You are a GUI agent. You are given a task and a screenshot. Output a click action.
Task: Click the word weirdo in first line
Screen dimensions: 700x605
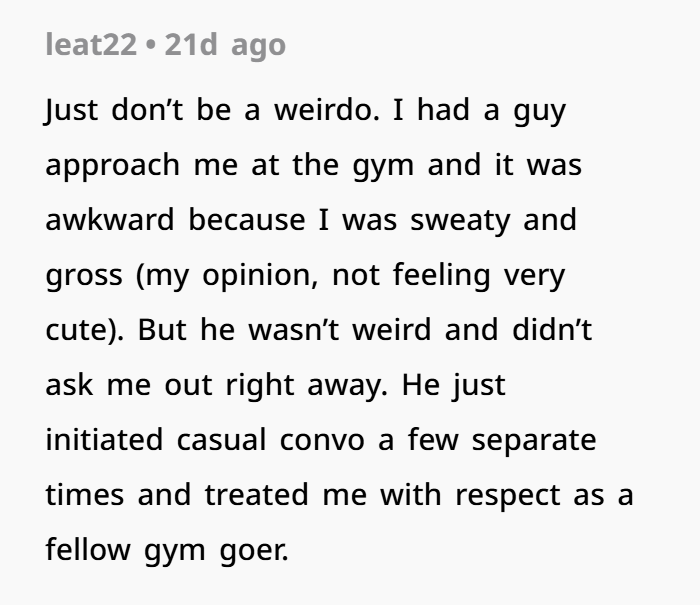[327, 110]
